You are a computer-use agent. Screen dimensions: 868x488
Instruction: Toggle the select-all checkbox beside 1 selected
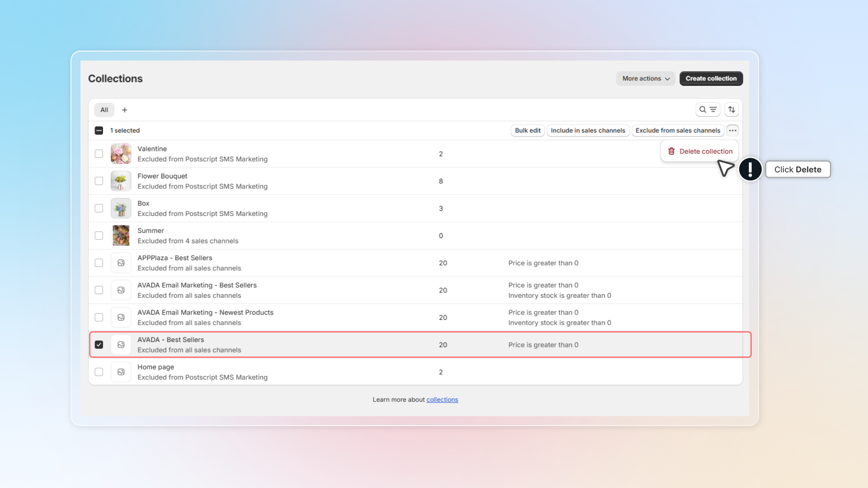click(x=99, y=131)
